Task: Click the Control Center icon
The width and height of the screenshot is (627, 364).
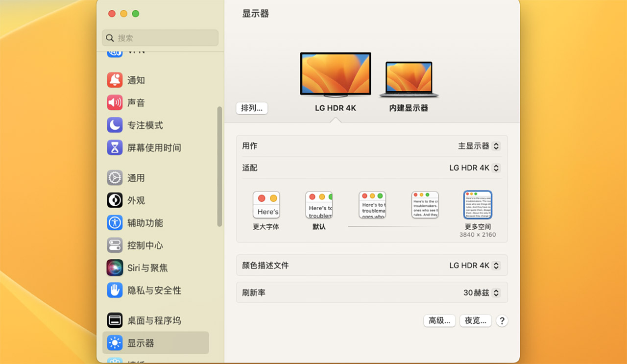Action: (115, 245)
